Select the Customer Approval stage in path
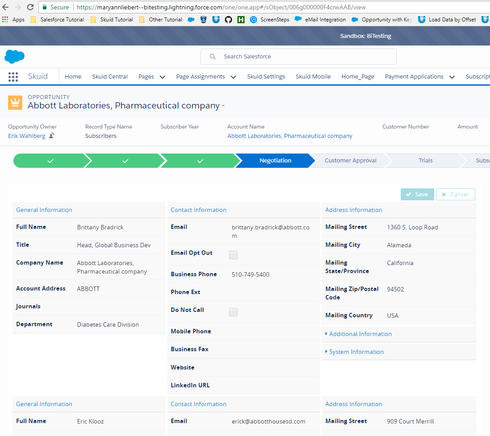 [350, 161]
